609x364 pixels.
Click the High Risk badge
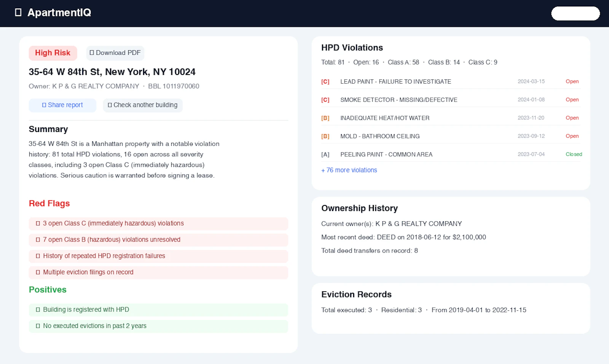tap(53, 53)
